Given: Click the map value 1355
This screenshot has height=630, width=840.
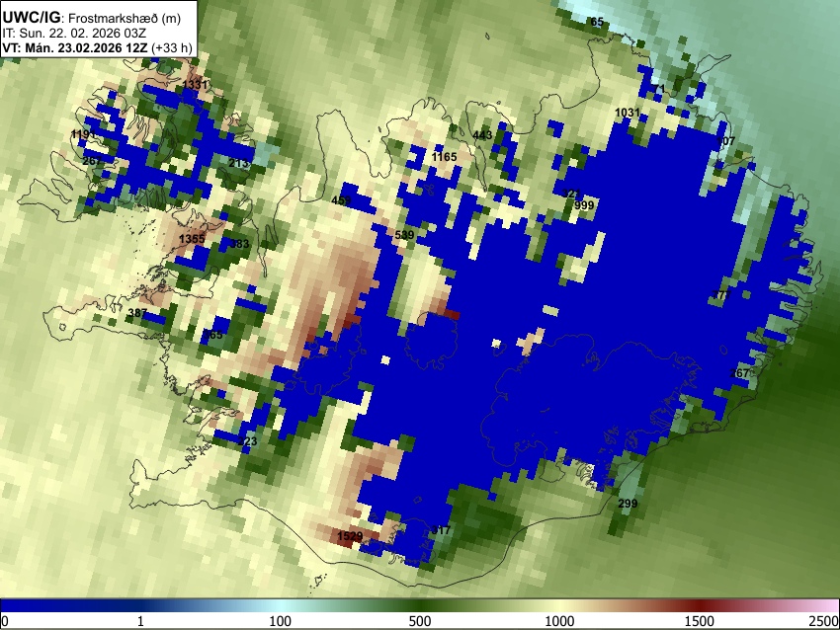Looking at the screenshot, I should [x=192, y=239].
